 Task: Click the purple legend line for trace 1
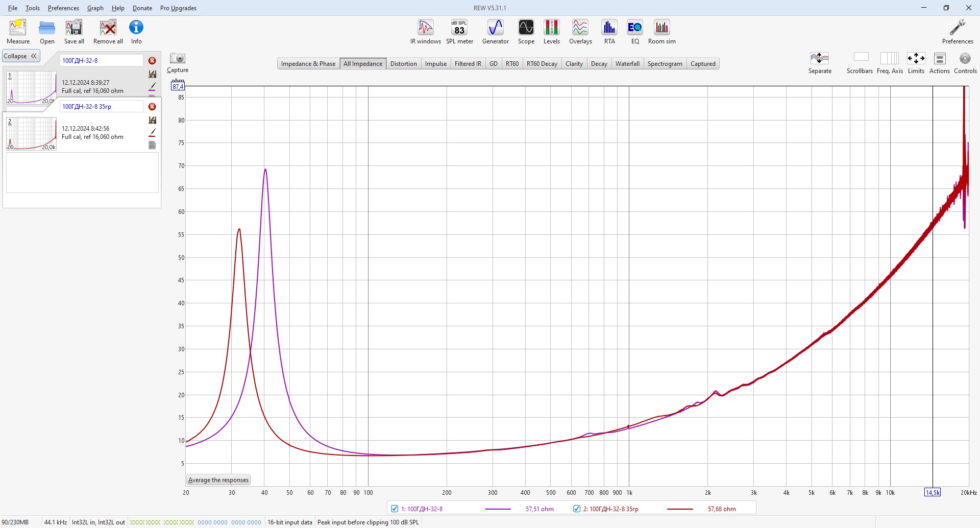click(498, 509)
